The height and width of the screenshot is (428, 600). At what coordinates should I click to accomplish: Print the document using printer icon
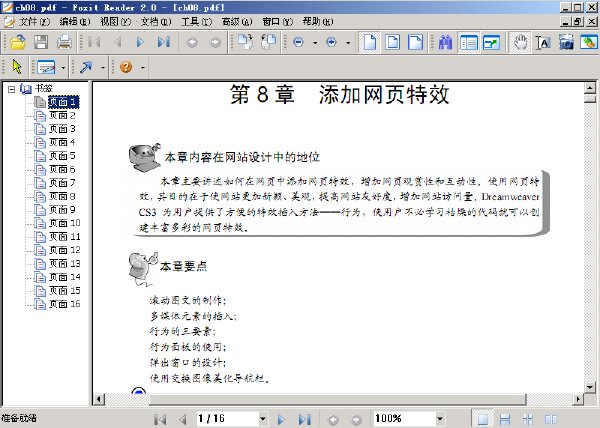64,42
